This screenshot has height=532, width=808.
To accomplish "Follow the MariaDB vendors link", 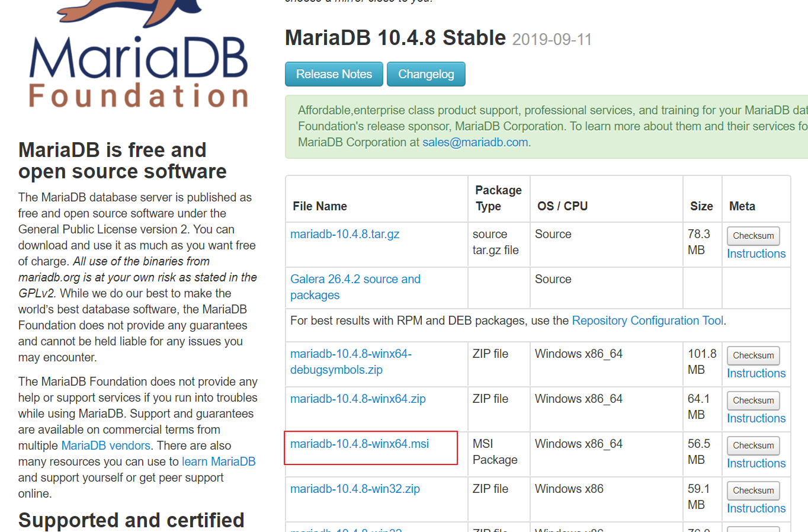I will (x=105, y=446).
